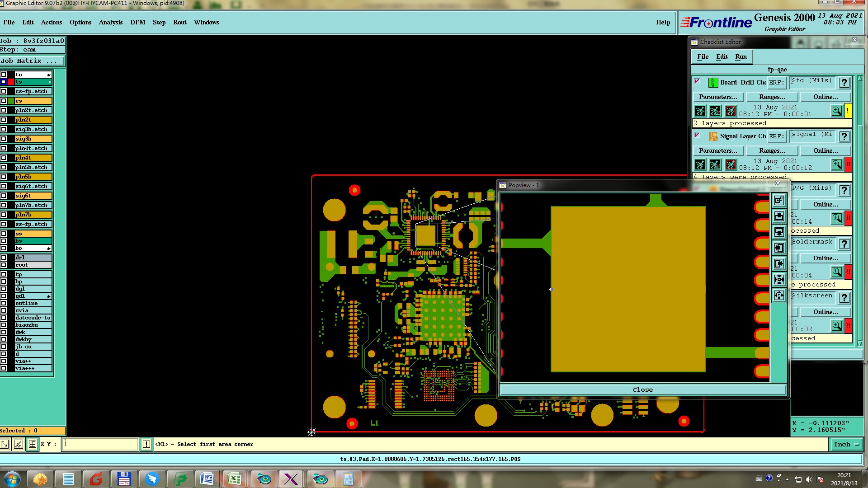This screenshot has width=868, height=488.
Task: Open help for Soldermask check
Action: (844, 244)
